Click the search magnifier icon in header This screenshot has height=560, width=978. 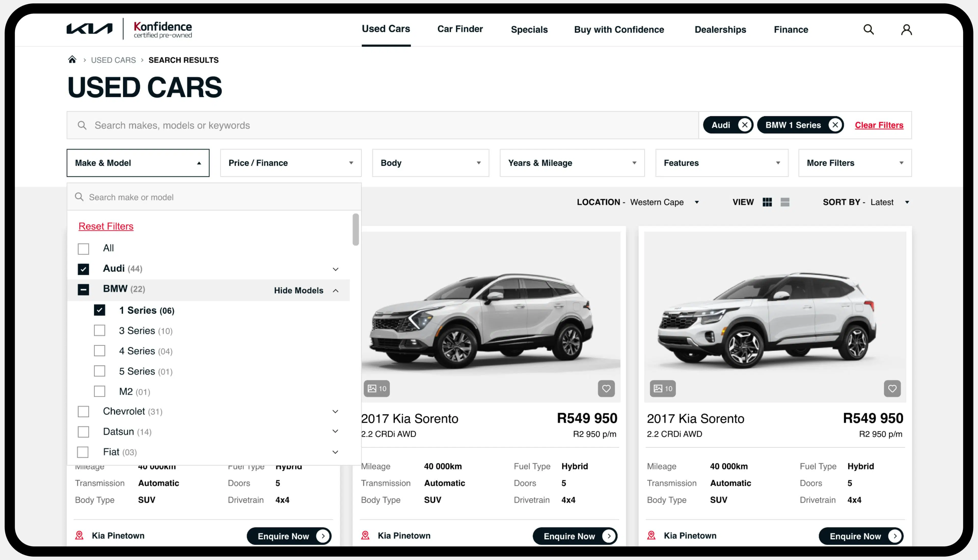868,30
